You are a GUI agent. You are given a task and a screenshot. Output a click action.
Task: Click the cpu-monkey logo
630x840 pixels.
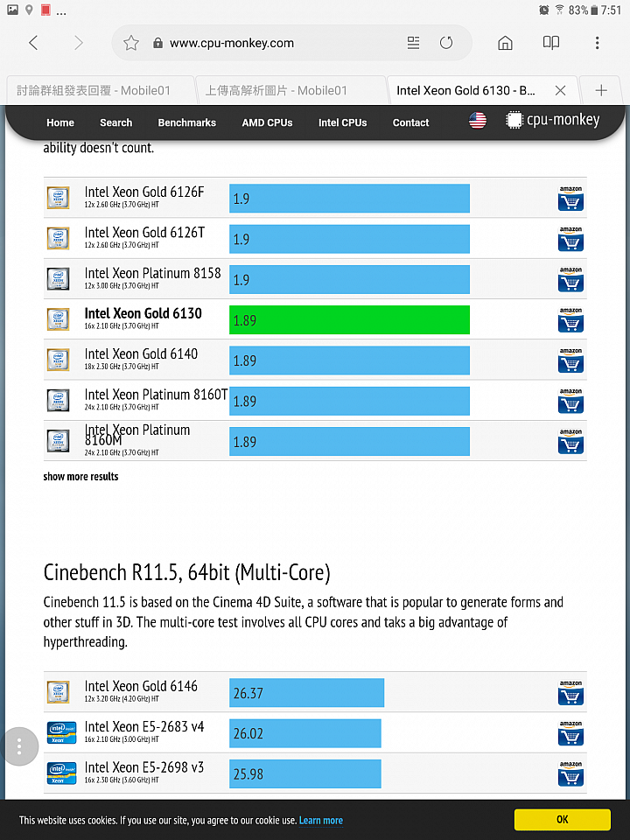click(553, 120)
